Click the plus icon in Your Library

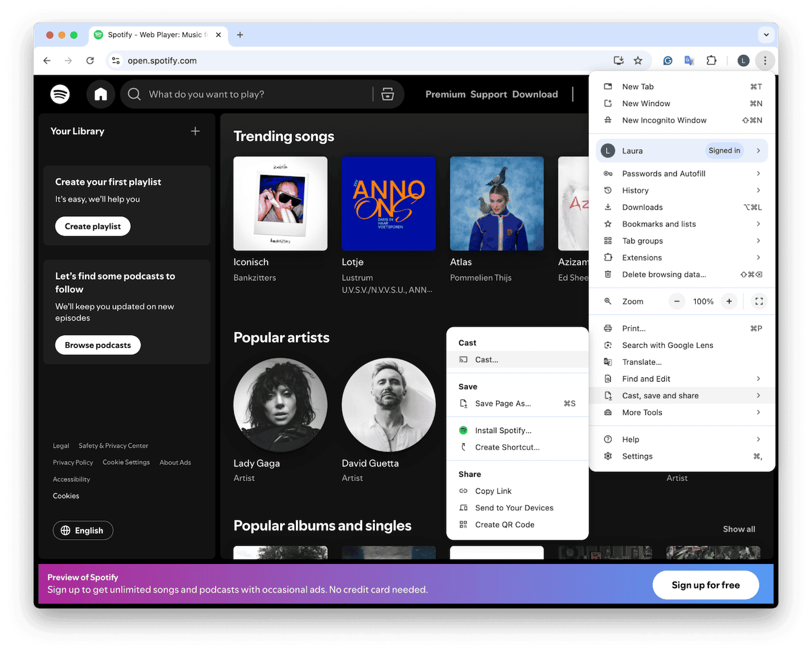tap(195, 130)
